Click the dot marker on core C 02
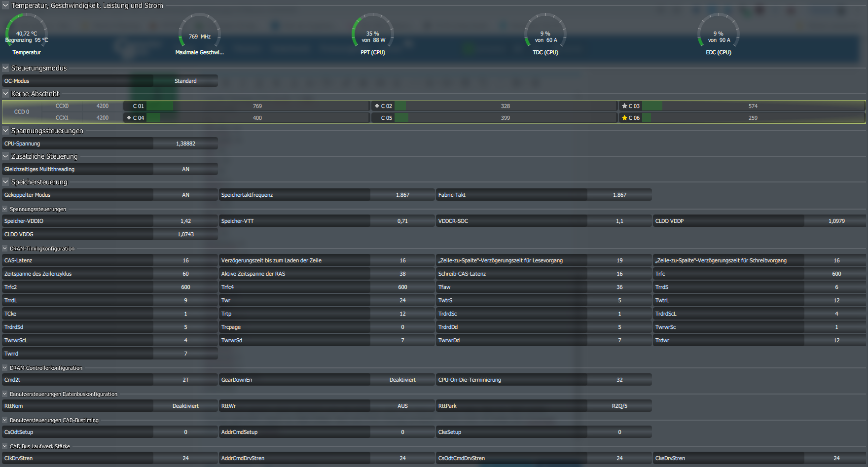The width and height of the screenshot is (868, 467). coord(377,106)
